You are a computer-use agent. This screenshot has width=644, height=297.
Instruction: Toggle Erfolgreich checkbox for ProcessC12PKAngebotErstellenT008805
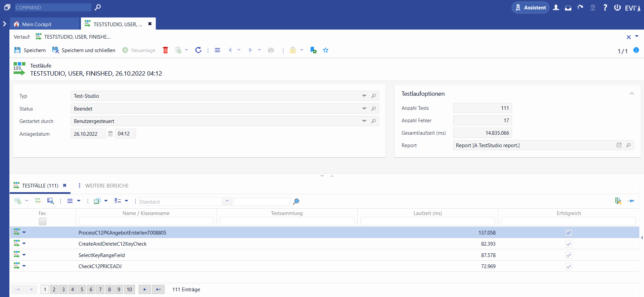tap(568, 232)
